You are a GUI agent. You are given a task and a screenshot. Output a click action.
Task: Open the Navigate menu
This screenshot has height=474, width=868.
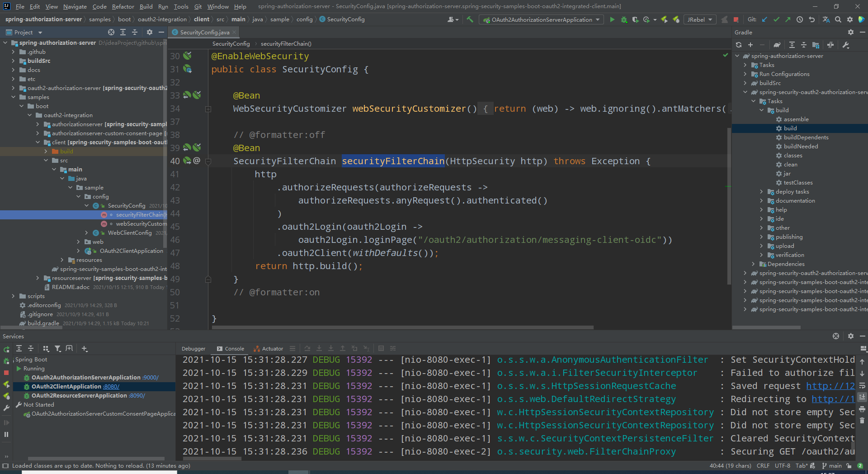(x=75, y=6)
